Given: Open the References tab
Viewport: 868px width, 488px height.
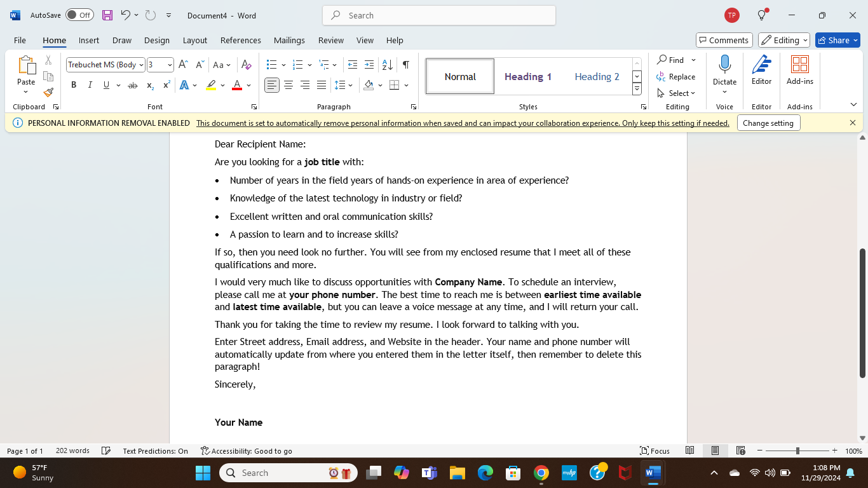Looking at the screenshot, I should [240, 40].
